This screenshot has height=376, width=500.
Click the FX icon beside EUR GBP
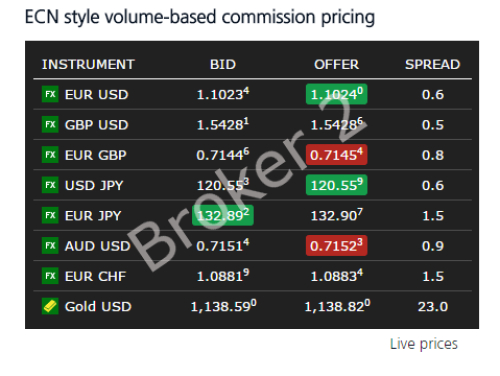50,155
